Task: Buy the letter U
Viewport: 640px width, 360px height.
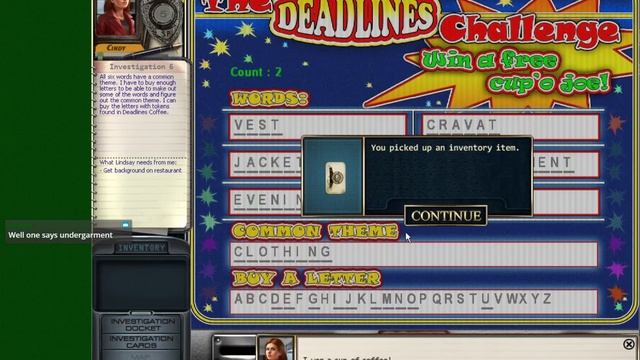Action: 486,299
